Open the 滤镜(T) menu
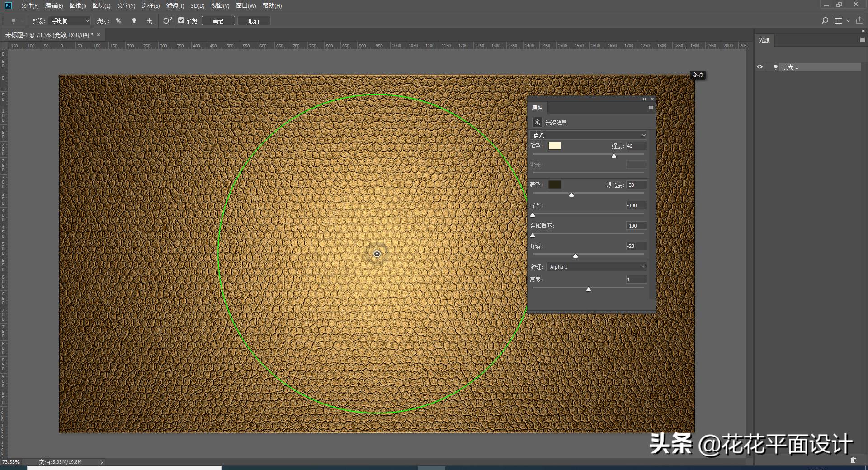868x470 pixels. coord(175,6)
